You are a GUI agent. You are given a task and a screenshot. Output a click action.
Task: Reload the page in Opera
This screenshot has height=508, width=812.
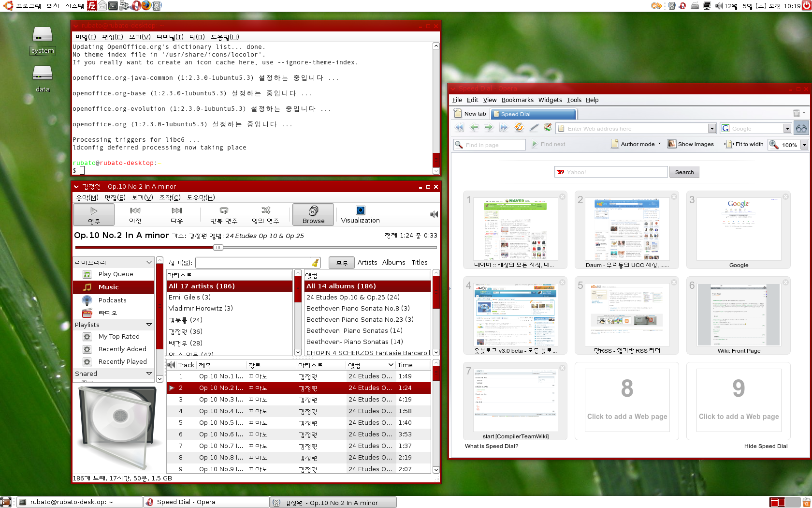pos(519,128)
